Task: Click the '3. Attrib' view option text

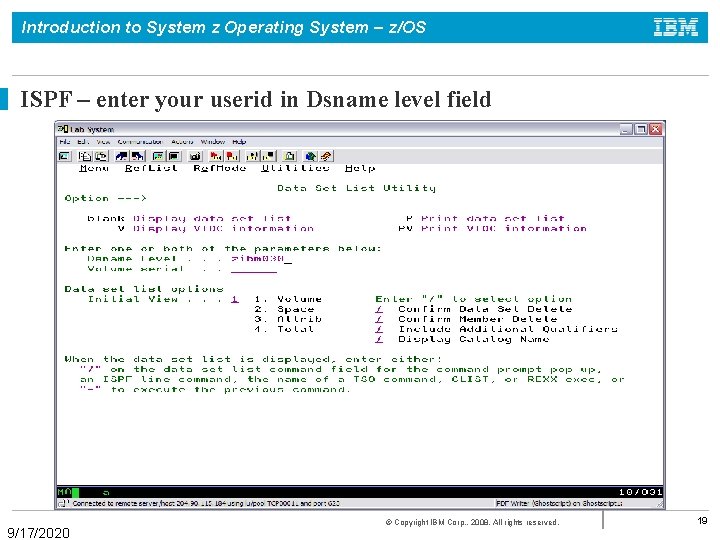Action: pos(288,319)
